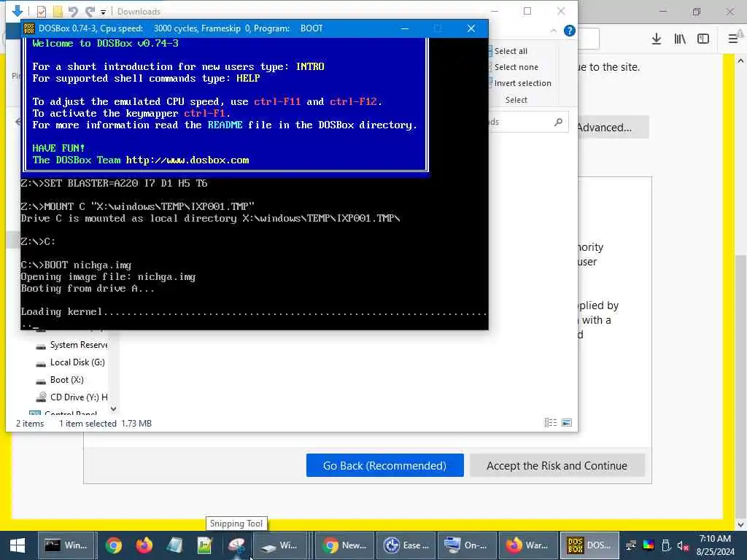This screenshot has width=747, height=560.
Task: Click the navigation pane scroll down arrow
Action: [x=113, y=408]
